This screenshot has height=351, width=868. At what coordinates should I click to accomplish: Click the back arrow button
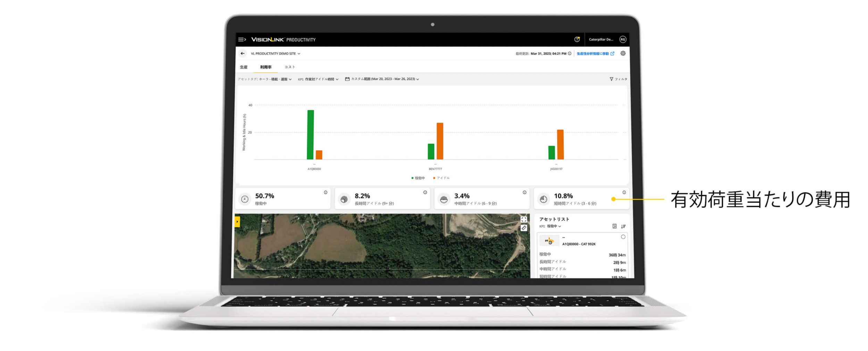click(243, 54)
